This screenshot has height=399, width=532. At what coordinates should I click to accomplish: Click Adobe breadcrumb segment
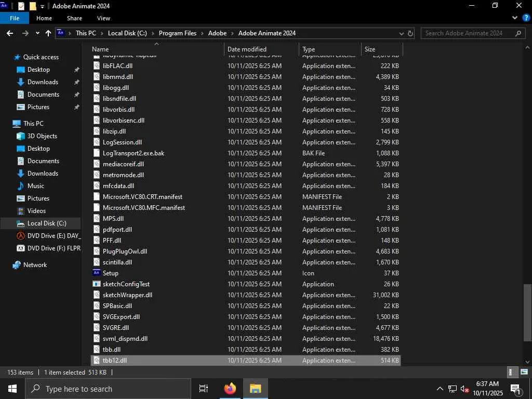tap(217, 33)
